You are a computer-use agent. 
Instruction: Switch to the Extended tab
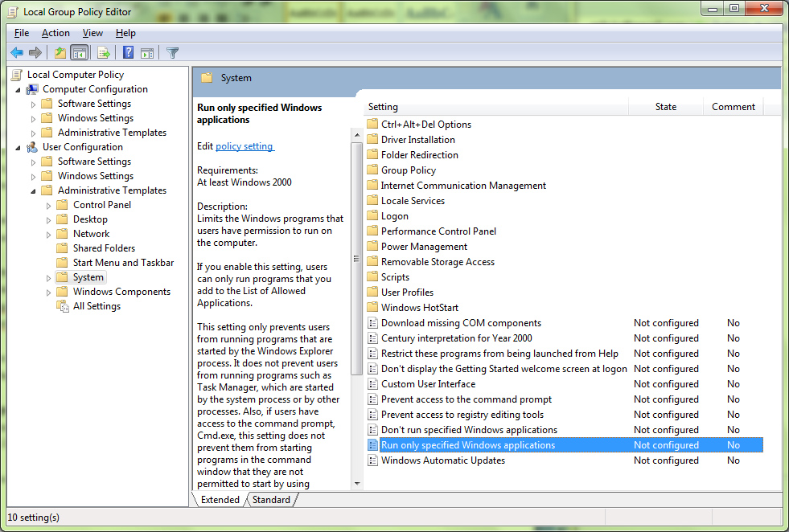(x=220, y=499)
